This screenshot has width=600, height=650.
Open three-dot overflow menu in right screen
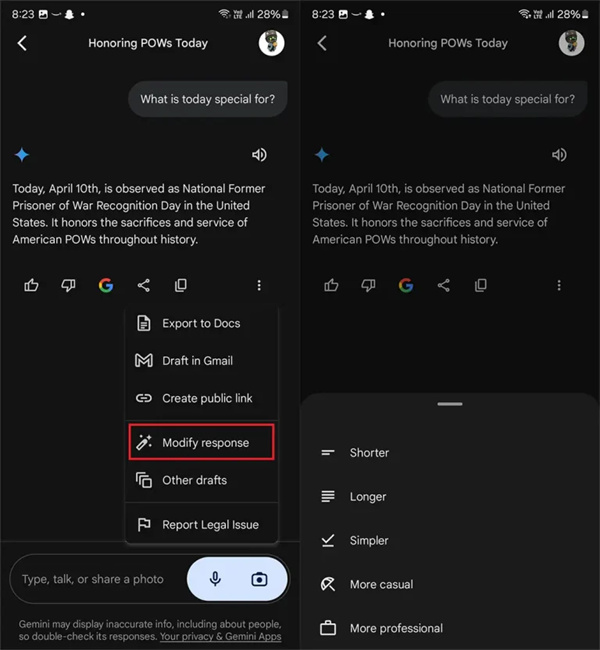point(559,285)
